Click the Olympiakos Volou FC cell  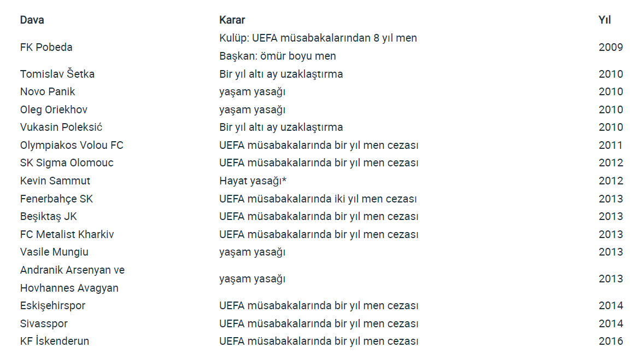[x=72, y=145]
